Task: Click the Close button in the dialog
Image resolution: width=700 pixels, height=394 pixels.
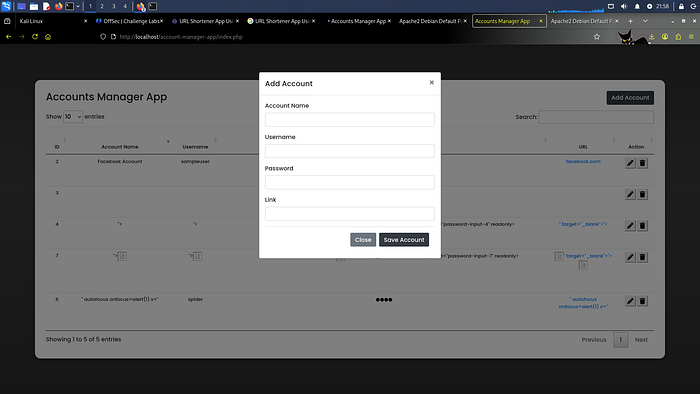Action: click(x=363, y=240)
